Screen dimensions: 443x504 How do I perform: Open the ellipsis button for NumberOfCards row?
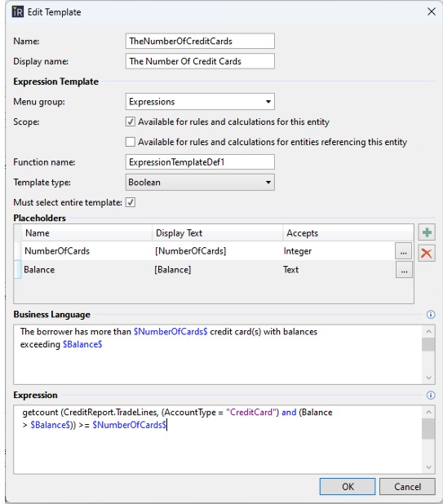click(404, 251)
